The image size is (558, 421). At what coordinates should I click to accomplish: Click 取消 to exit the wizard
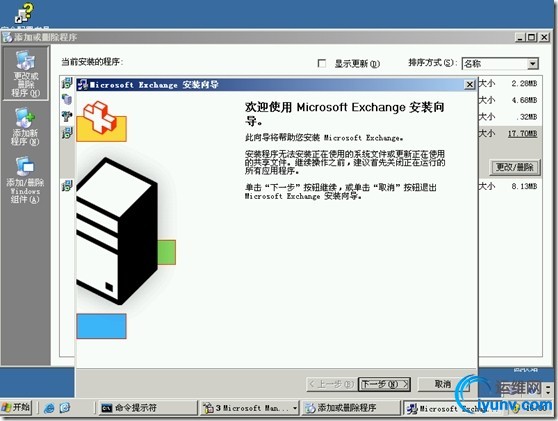tap(443, 384)
